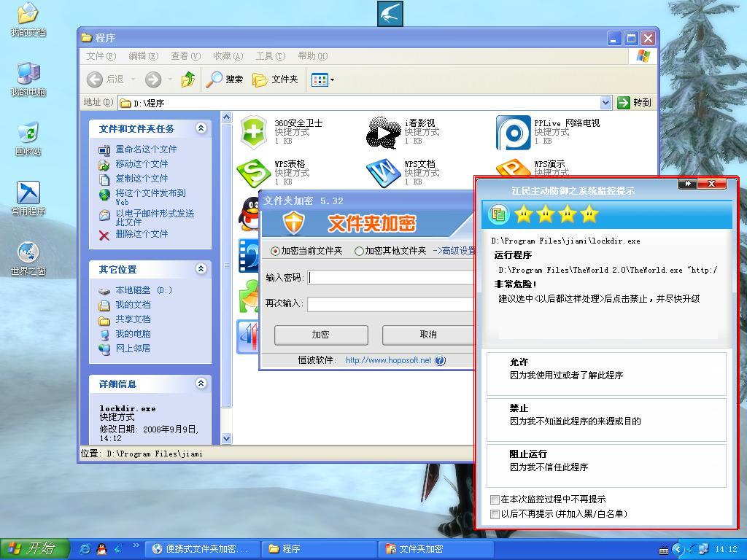Toggle the 文件夹 folders toolbar button
747x560 pixels.
pyautogui.click(x=275, y=79)
